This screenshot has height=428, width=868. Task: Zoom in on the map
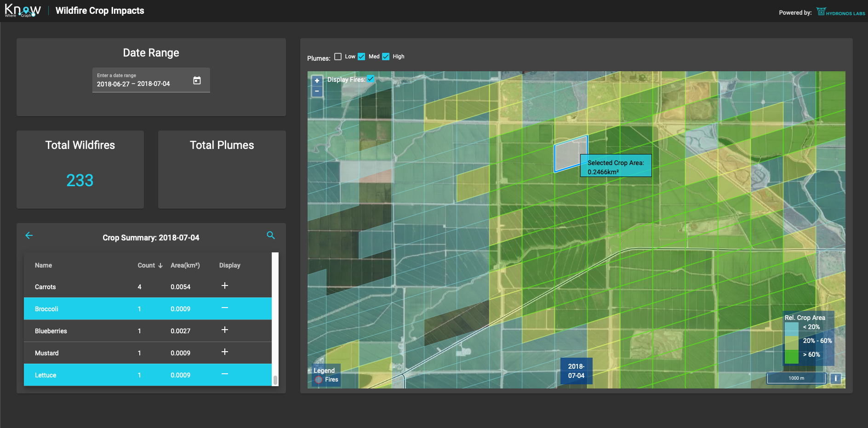pyautogui.click(x=317, y=80)
